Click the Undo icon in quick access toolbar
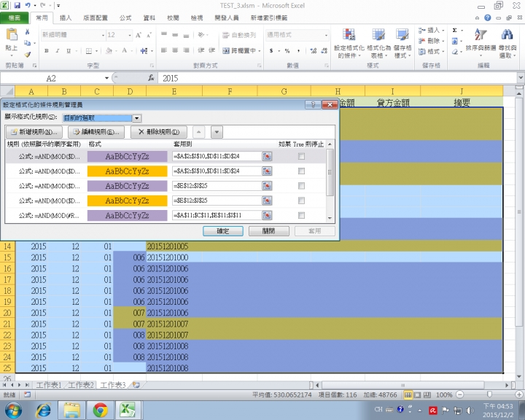This screenshot has width=525, height=420. (28, 5)
